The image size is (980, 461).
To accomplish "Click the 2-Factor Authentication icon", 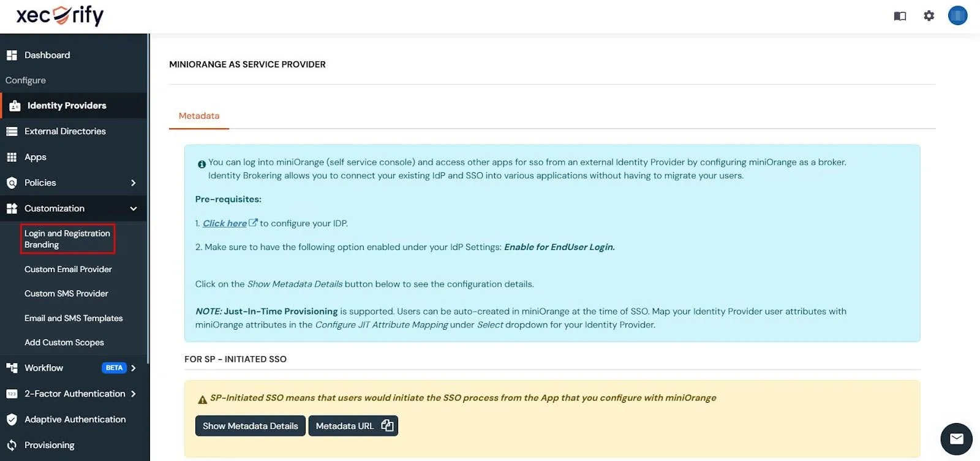I will point(12,394).
